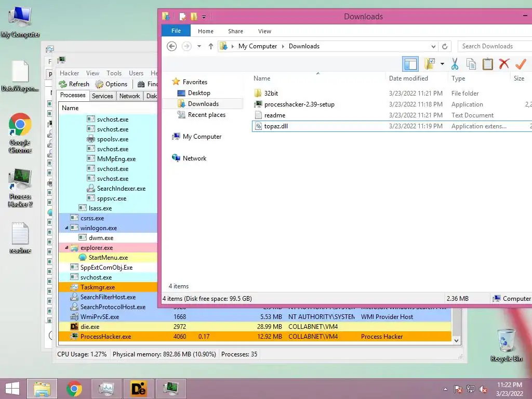Toggle the preview pane layout icon
The height and width of the screenshot is (399, 532).
410,64
